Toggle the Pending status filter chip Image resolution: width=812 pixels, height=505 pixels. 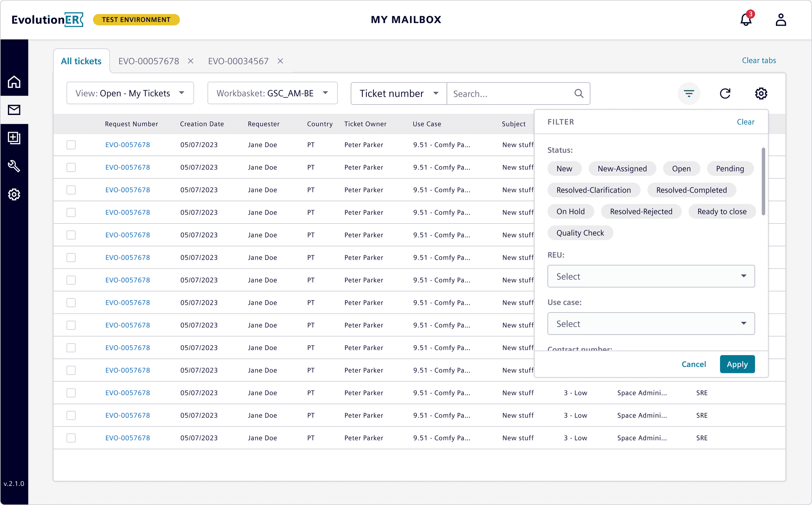click(x=730, y=168)
